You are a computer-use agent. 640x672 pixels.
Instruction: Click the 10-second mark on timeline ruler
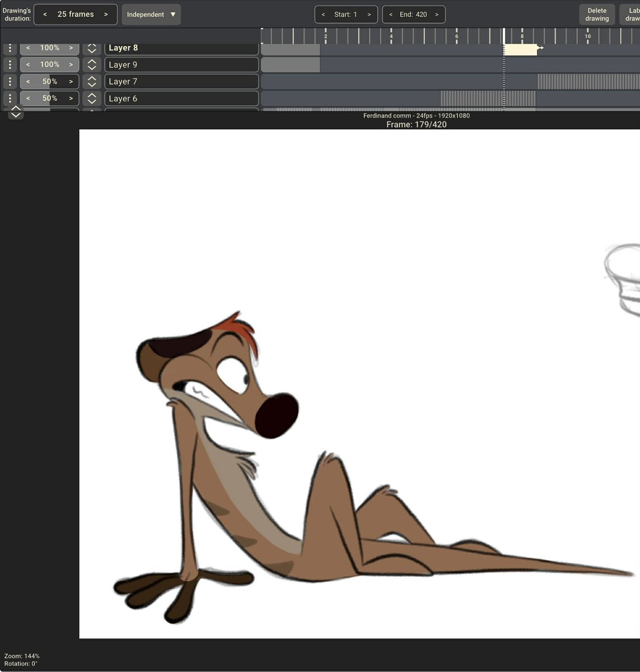click(588, 36)
